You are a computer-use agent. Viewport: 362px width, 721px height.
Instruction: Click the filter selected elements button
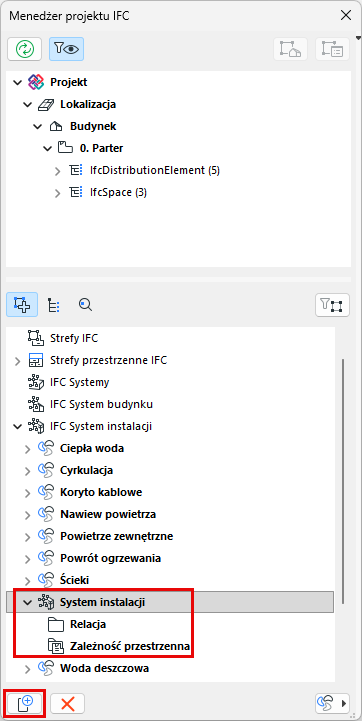click(x=332, y=305)
